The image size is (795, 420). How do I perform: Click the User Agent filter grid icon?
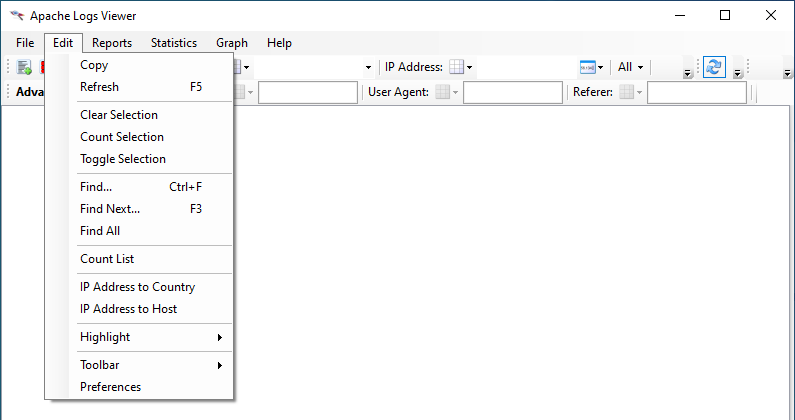point(442,92)
